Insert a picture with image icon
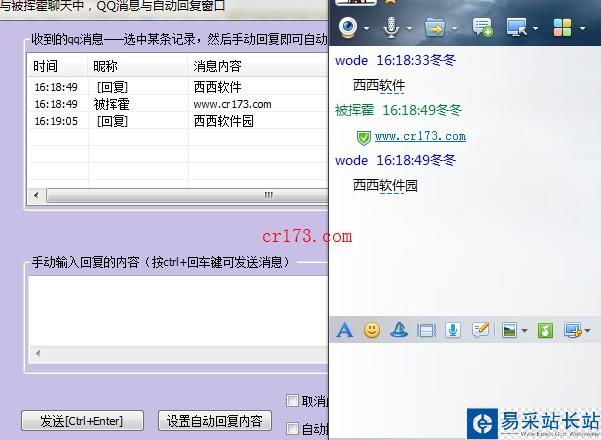 [509, 330]
